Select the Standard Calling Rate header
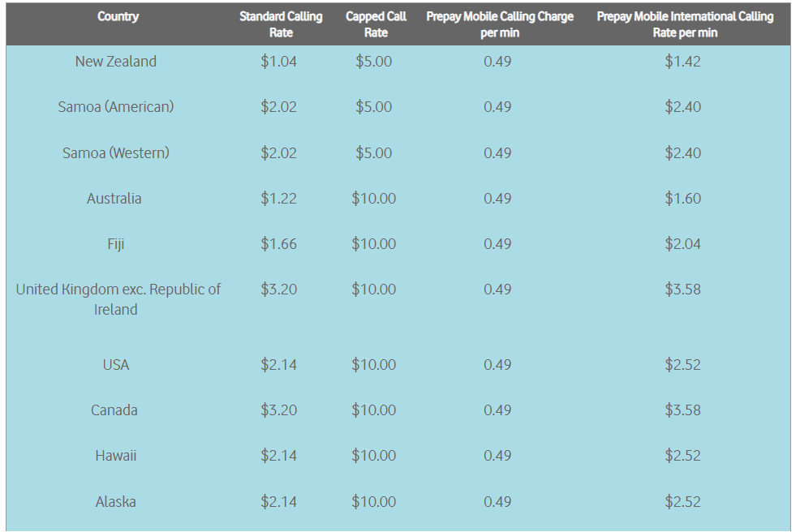The width and height of the screenshot is (800, 532). click(x=281, y=24)
